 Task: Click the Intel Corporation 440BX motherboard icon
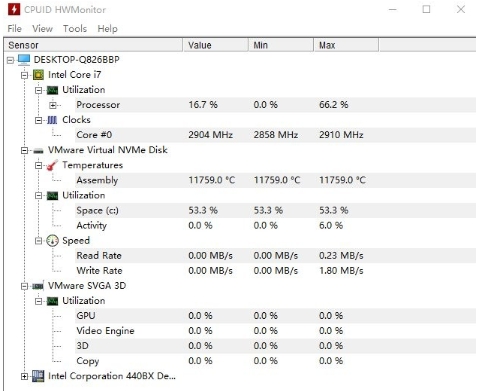coord(38,376)
